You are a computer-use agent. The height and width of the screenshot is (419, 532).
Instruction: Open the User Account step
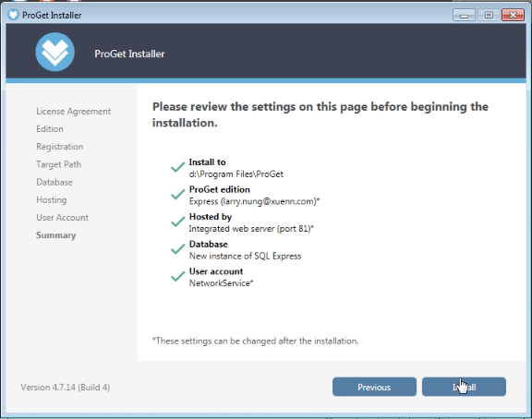(x=63, y=218)
